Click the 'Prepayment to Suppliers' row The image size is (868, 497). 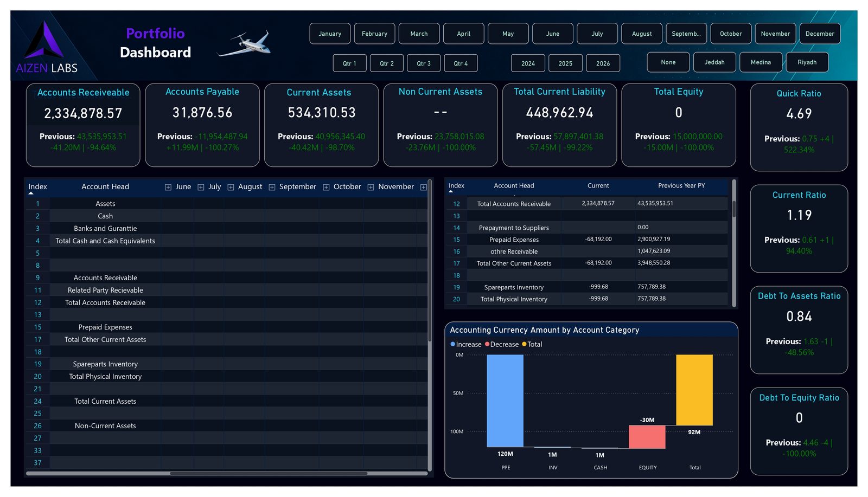587,228
